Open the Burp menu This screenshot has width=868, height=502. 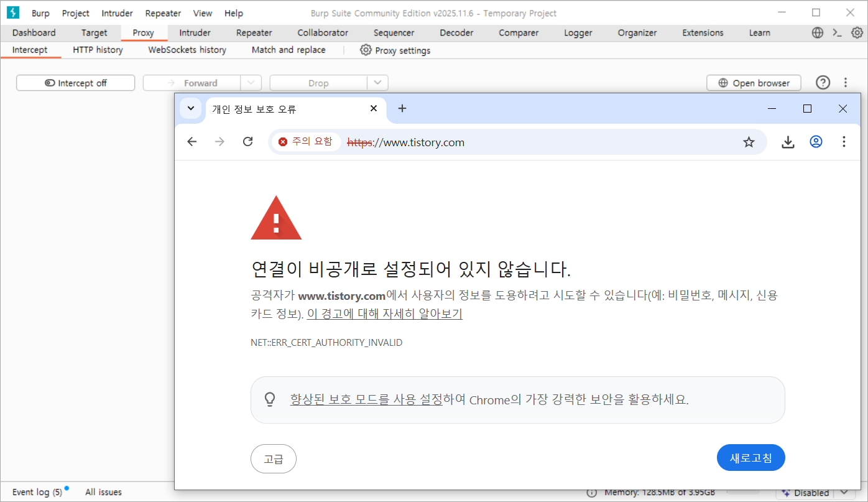(40, 13)
